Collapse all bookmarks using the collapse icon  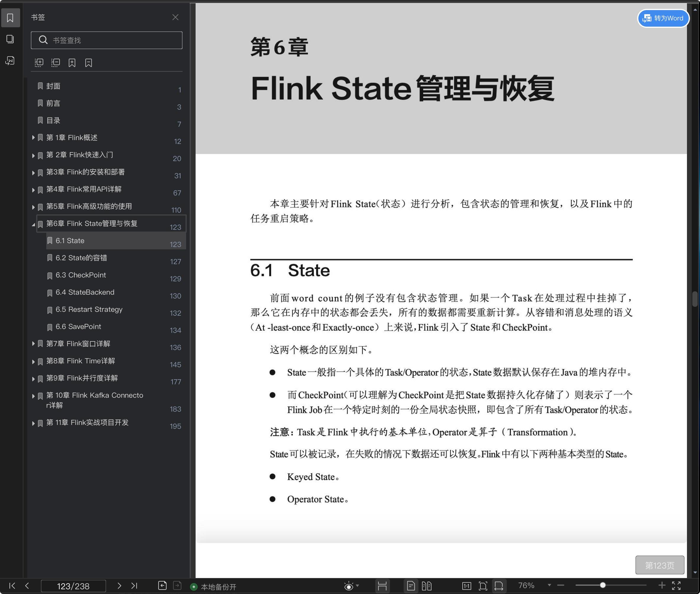pos(56,63)
